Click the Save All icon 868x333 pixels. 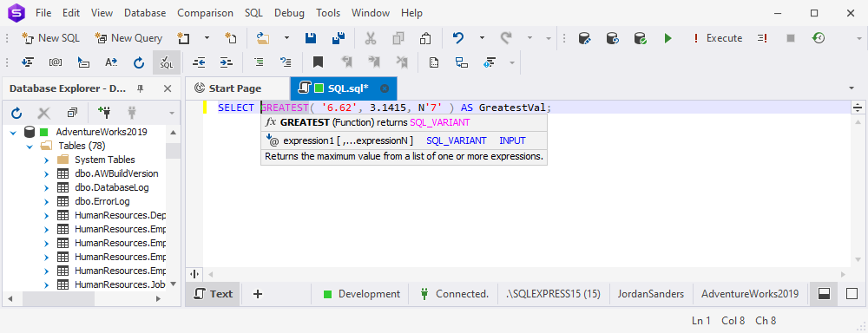339,38
